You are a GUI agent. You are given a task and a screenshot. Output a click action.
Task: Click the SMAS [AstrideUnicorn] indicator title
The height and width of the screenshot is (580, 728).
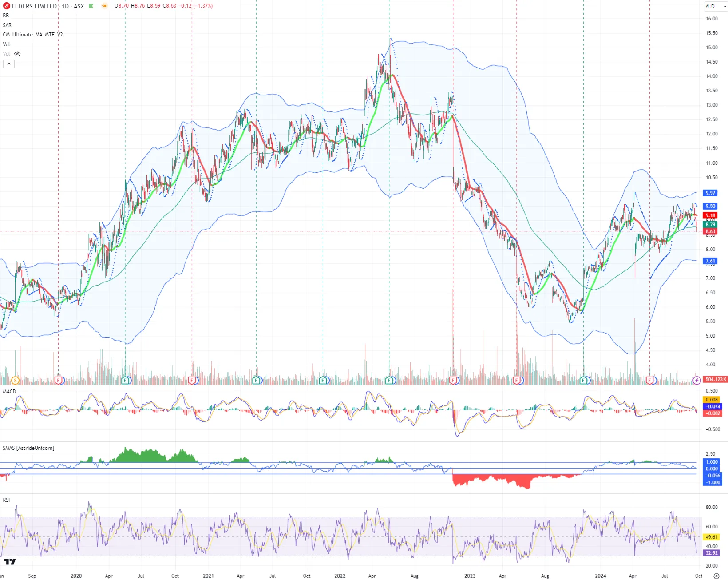(x=28, y=448)
